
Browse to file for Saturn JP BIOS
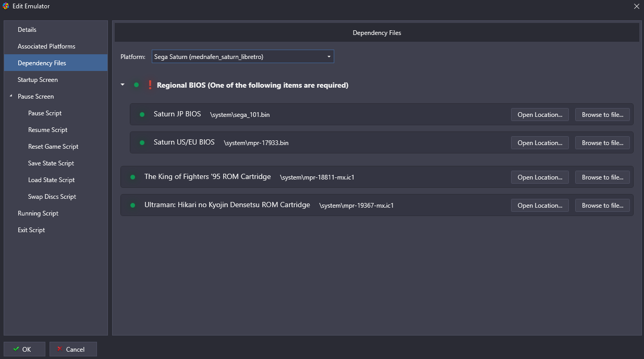pos(602,115)
